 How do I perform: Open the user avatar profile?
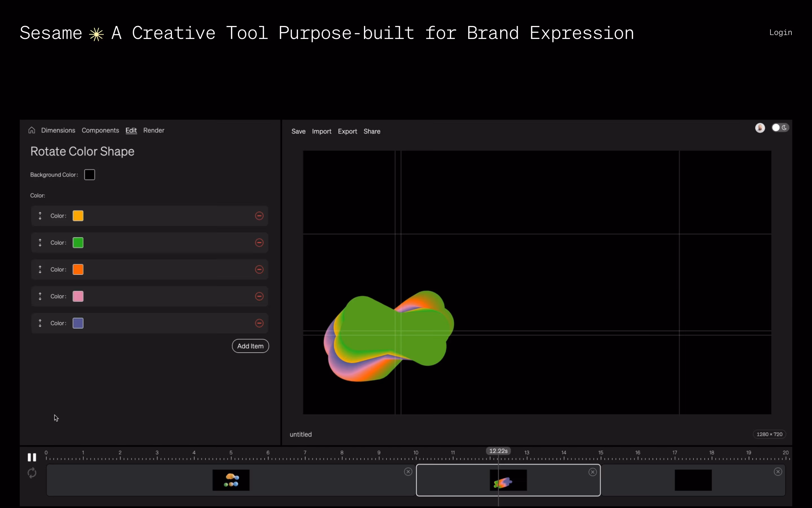pyautogui.click(x=760, y=128)
